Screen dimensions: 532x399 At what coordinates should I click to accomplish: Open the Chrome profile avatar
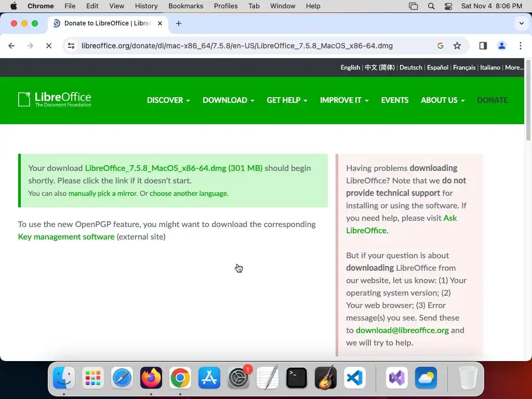click(501, 46)
